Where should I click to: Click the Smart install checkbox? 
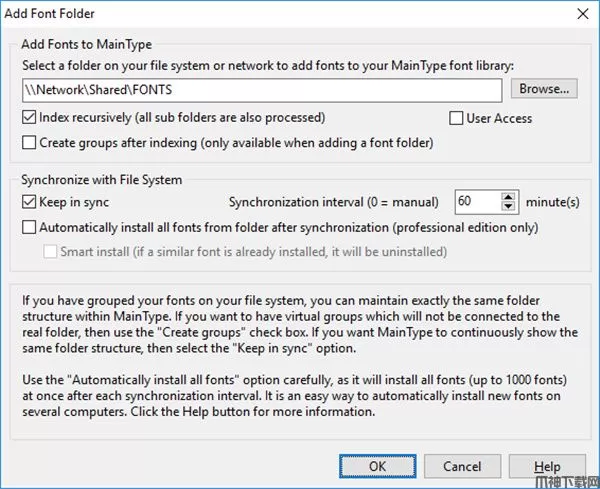[50, 252]
